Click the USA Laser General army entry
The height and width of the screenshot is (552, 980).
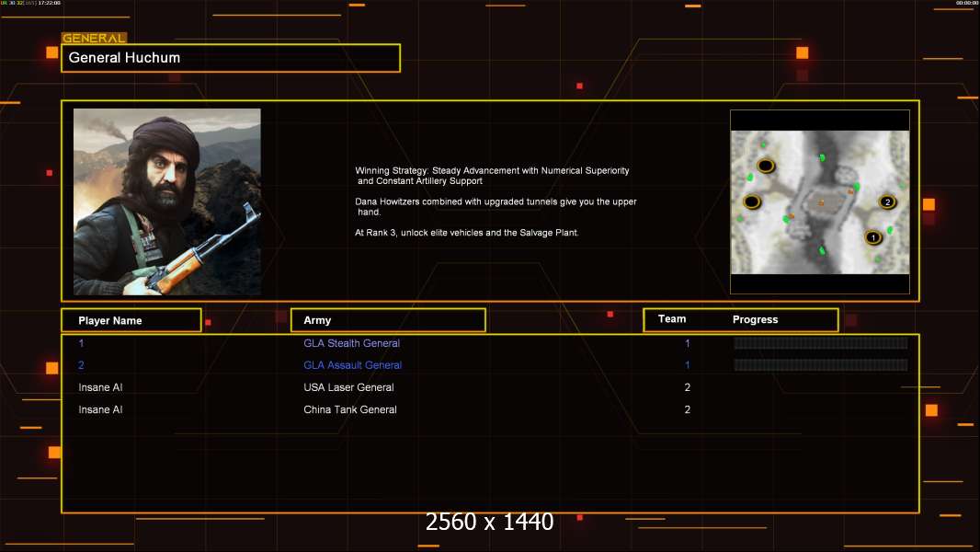tap(348, 387)
